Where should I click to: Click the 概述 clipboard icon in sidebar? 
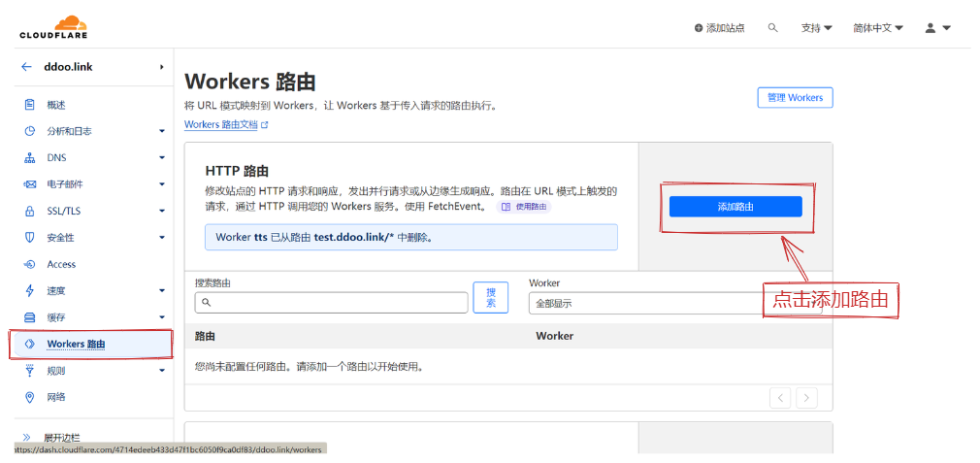click(x=29, y=105)
